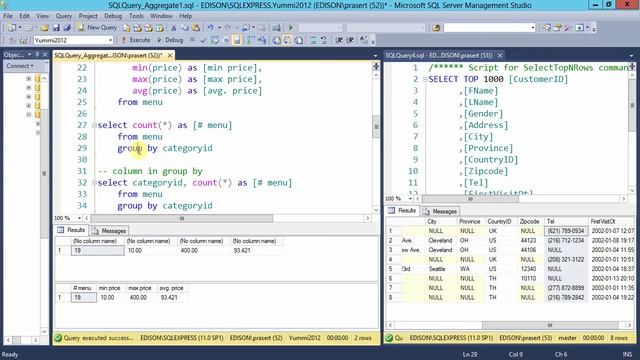The height and width of the screenshot is (360, 640).
Task: Open the Tools menu
Action: pyautogui.click(x=136, y=16)
